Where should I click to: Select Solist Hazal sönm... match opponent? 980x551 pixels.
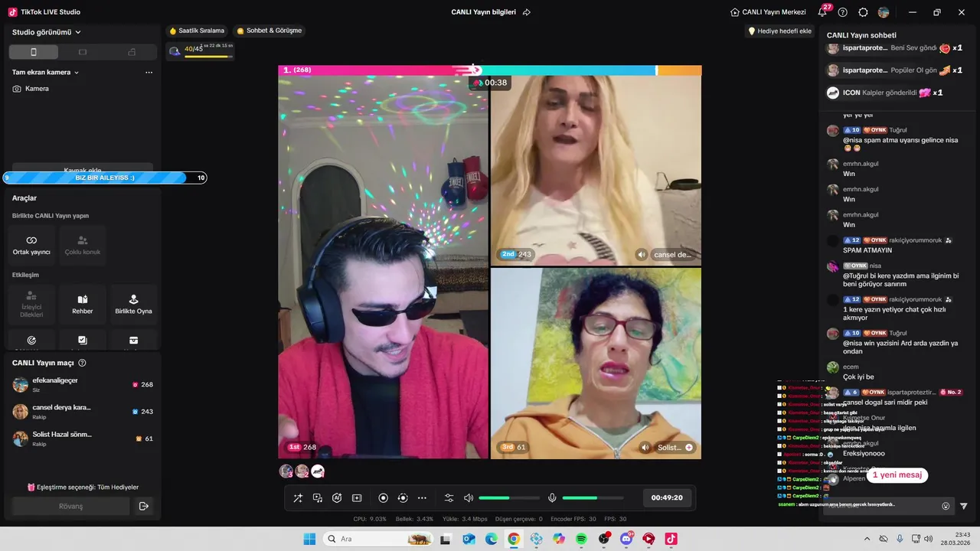point(83,439)
